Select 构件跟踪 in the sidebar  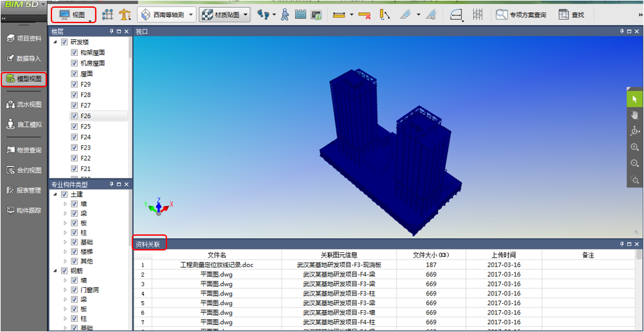(24, 211)
